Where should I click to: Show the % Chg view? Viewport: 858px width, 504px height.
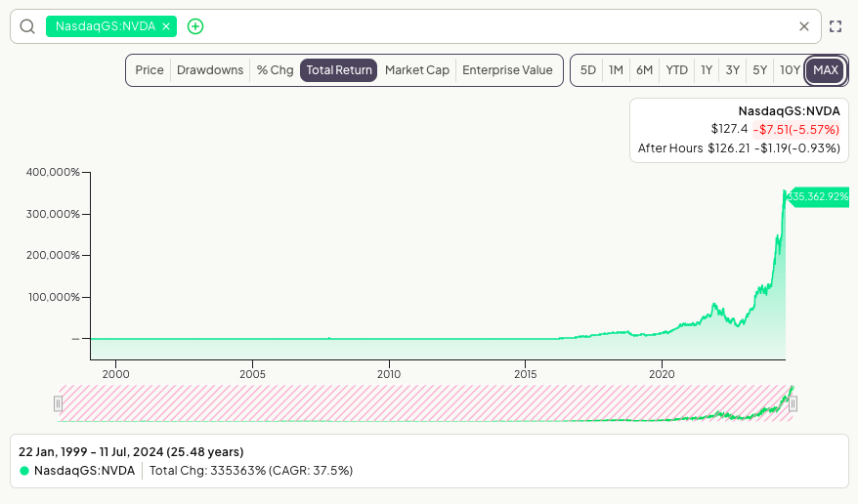tap(276, 70)
